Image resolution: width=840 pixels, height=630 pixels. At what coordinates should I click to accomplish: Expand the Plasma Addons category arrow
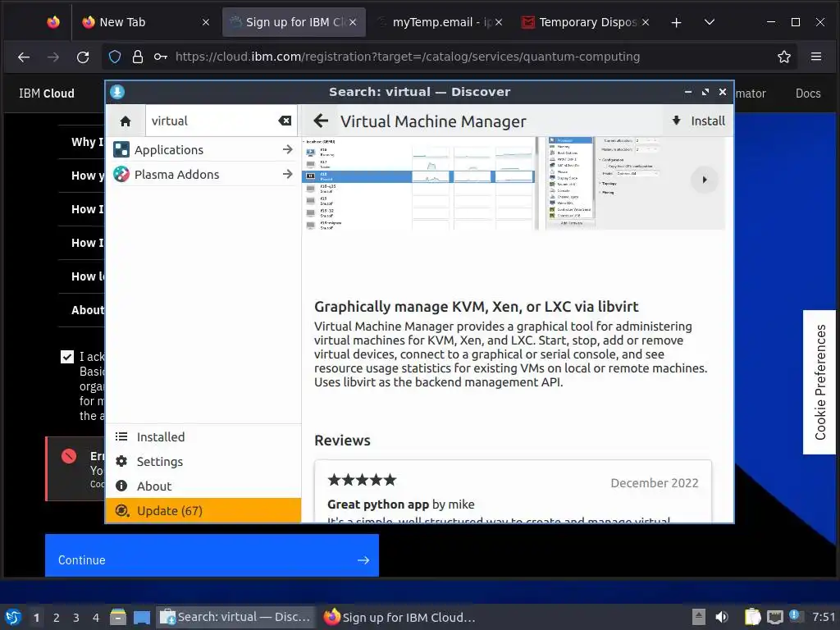coord(287,174)
